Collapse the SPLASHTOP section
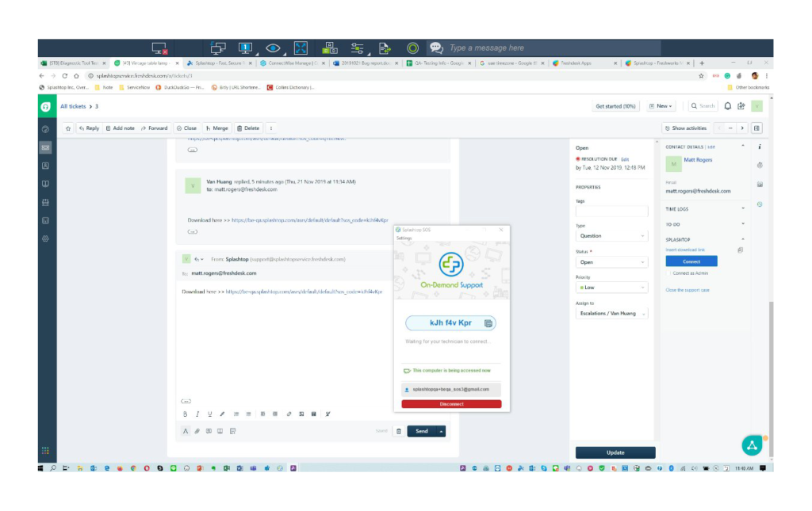 (743, 239)
